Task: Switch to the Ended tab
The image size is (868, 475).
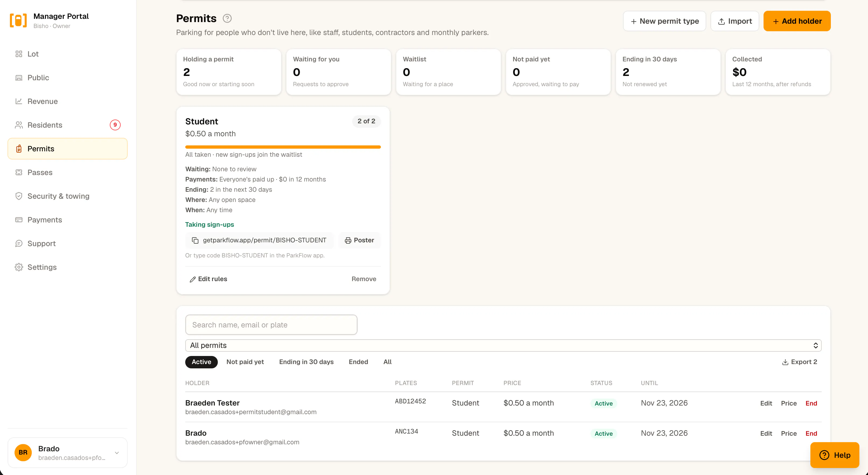Action: (x=358, y=362)
